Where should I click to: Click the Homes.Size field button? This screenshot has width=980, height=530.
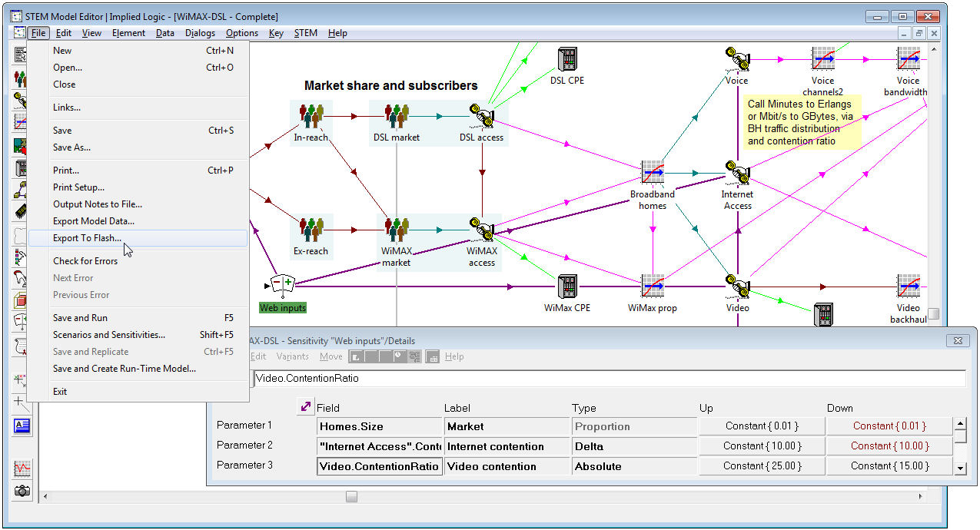pos(380,426)
